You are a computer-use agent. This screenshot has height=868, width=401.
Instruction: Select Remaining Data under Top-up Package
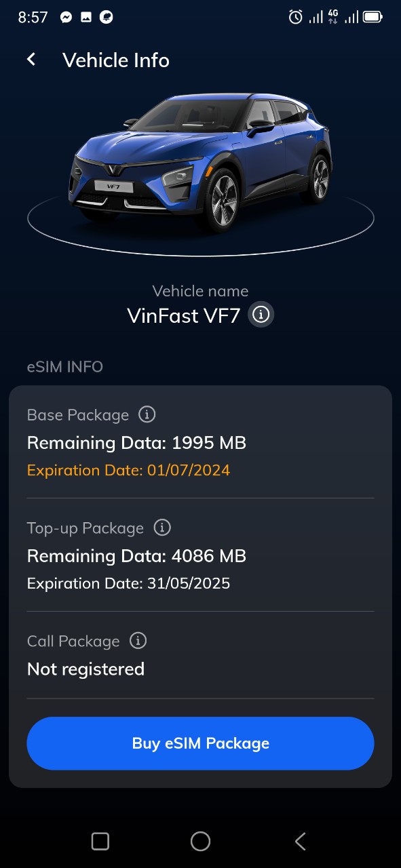click(136, 555)
